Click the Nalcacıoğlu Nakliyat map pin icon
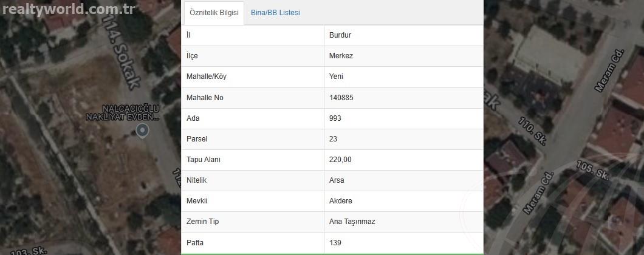644x255 pixels. pyautogui.click(x=142, y=131)
